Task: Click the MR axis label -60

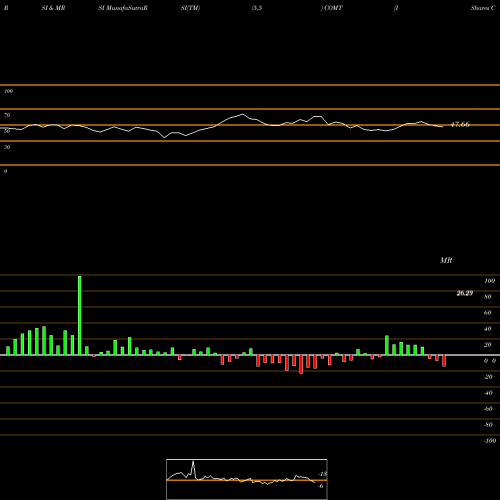Action: click(488, 409)
